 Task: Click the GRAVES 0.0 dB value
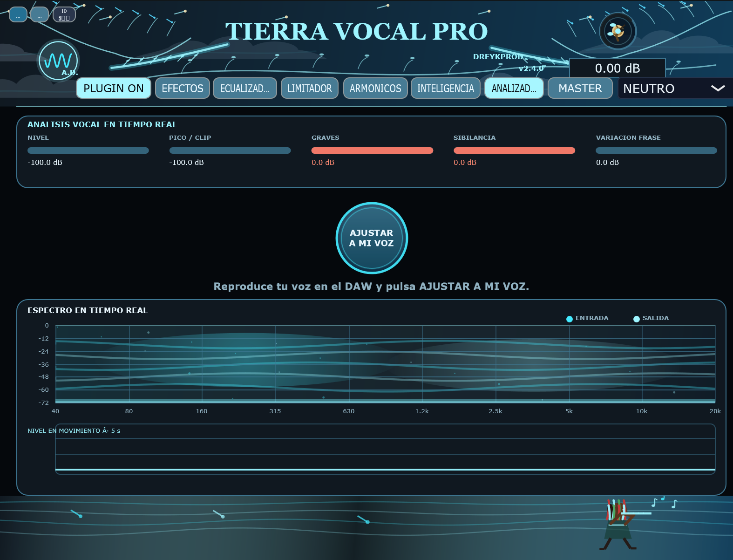click(323, 163)
